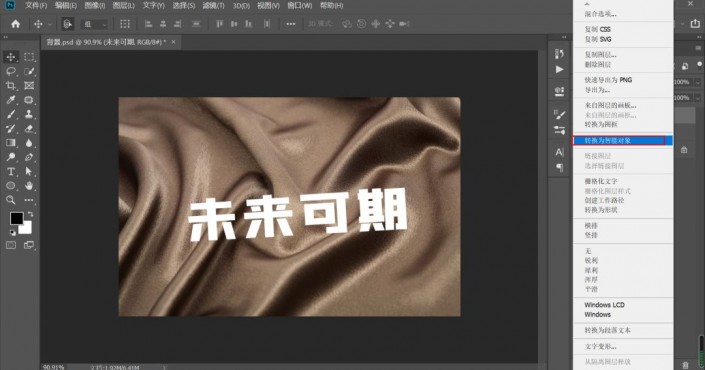705x370 pixels.
Task: Toggle the Auto-Select layer option
Action: coord(67,24)
